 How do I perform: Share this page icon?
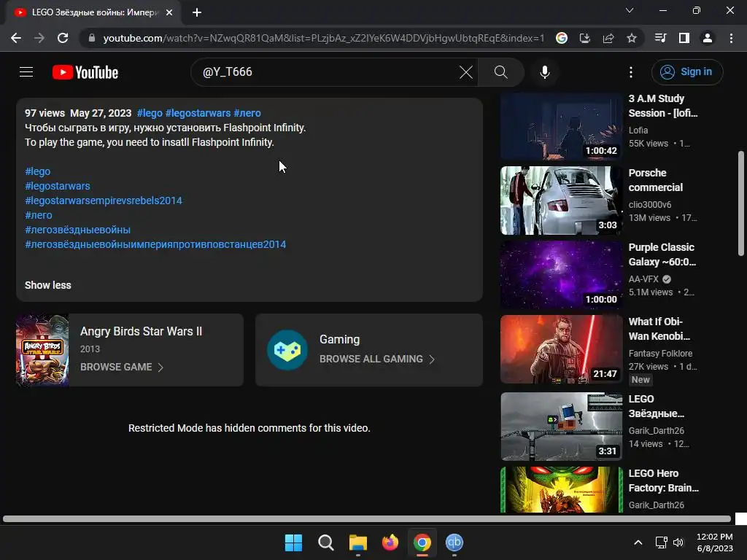pos(608,38)
